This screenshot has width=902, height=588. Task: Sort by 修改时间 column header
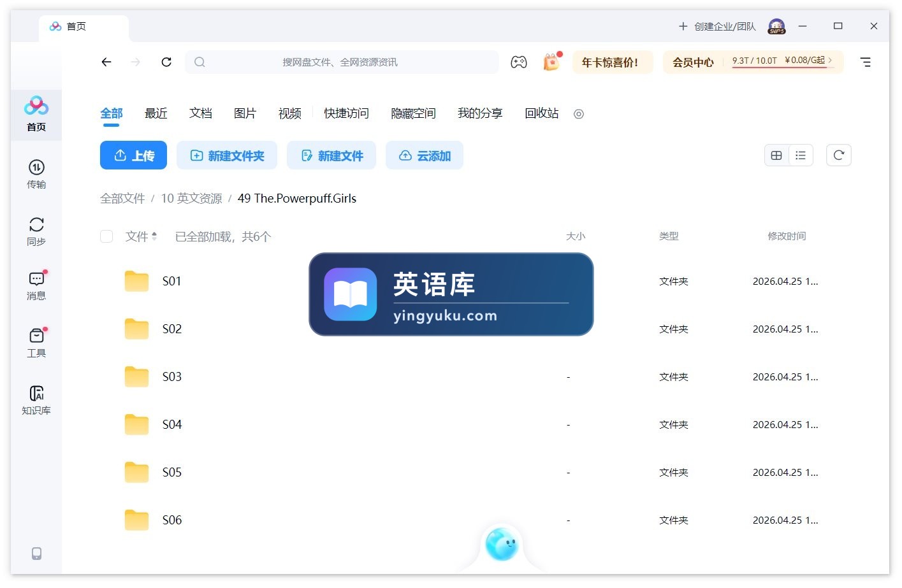click(787, 236)
